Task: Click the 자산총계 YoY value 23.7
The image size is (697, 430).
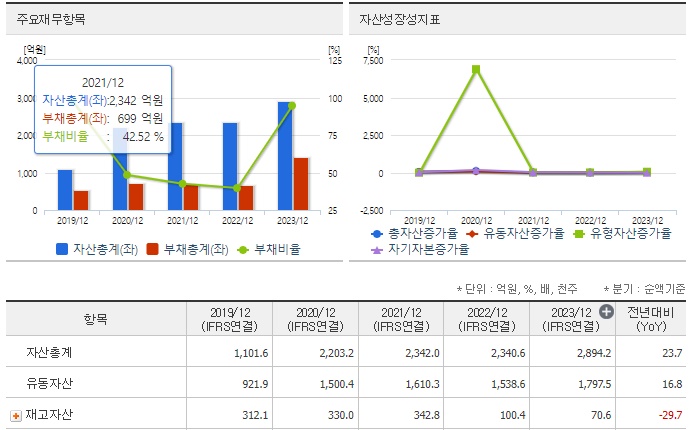Action: pos(672,354)
